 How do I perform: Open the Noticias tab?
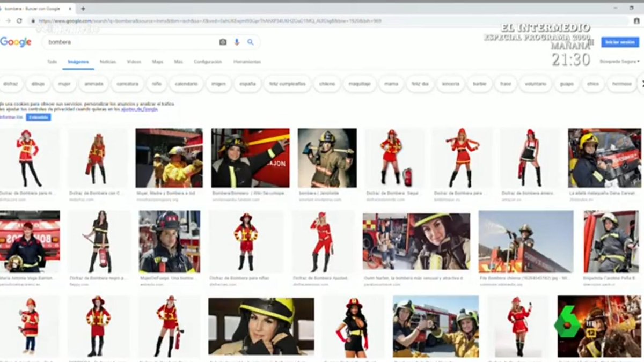(x=108, y=62)
